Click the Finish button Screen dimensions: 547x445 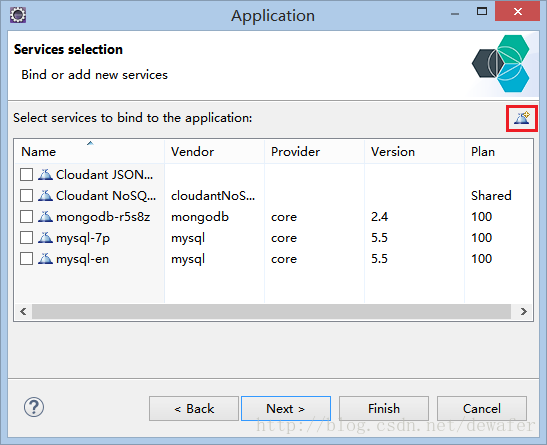tap(384, 408)
